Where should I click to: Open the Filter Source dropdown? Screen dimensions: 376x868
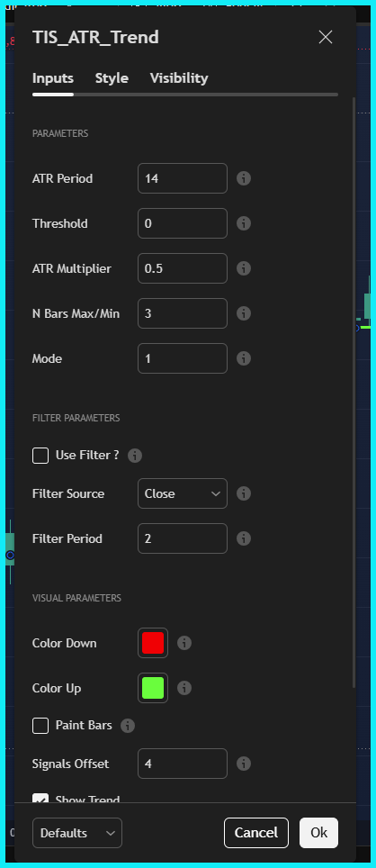183,493
